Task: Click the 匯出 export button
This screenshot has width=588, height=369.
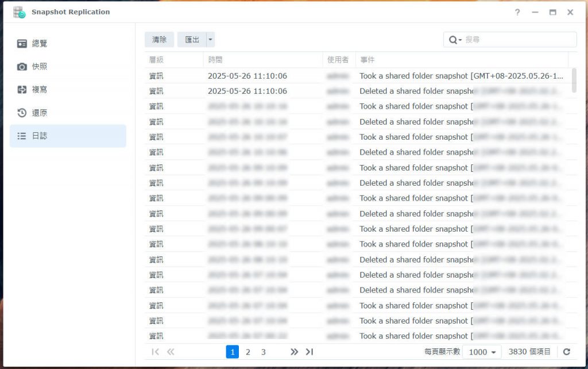Action: click(192, 40)
